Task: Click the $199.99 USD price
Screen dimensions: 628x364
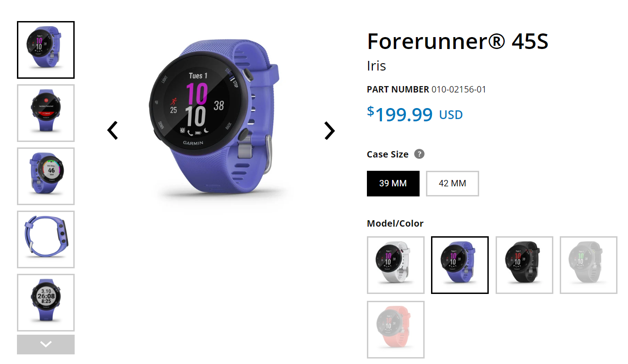Action: click(x=415, y=114)
